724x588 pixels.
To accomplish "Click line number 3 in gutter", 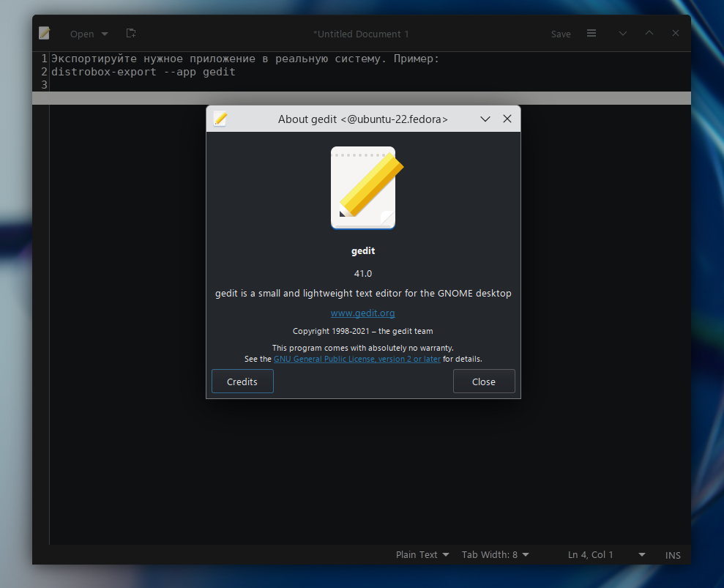I will tap(45, 84).
